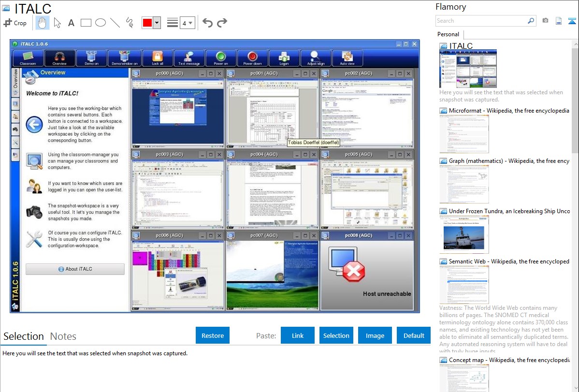Redo the last undone annotation
Viewport: 579px width, 392px height.
222,23
